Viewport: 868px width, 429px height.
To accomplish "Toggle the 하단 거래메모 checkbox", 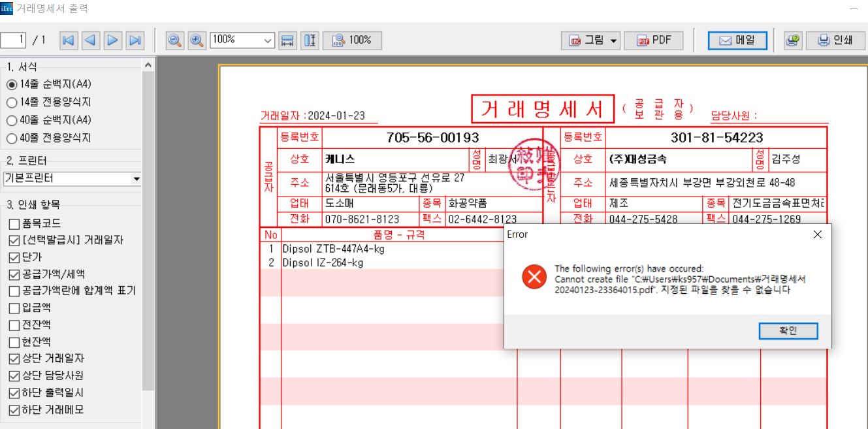I will click(14, 410).
